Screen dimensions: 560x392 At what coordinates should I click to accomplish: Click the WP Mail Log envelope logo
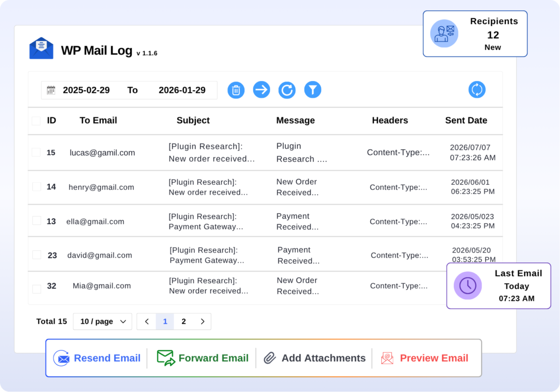pos(42,48)
